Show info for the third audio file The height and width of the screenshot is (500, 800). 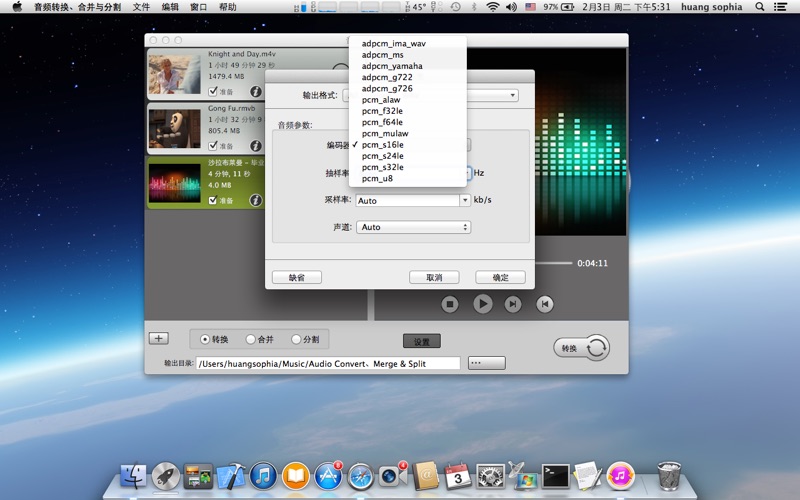click(x=255, y=200)
